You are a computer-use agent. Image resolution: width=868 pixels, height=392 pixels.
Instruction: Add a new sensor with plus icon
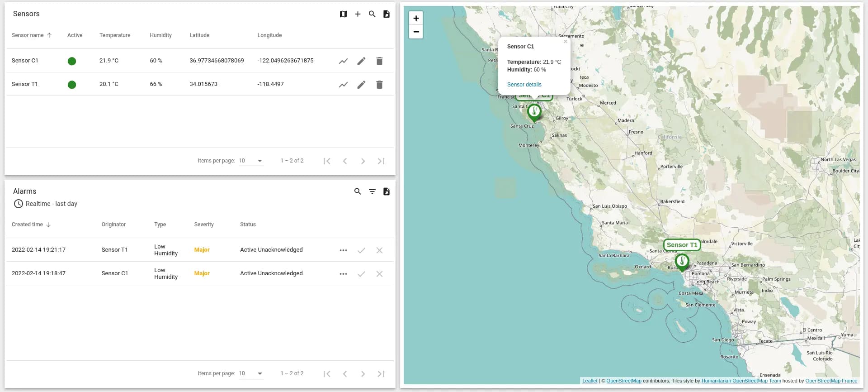coord(358,14)
